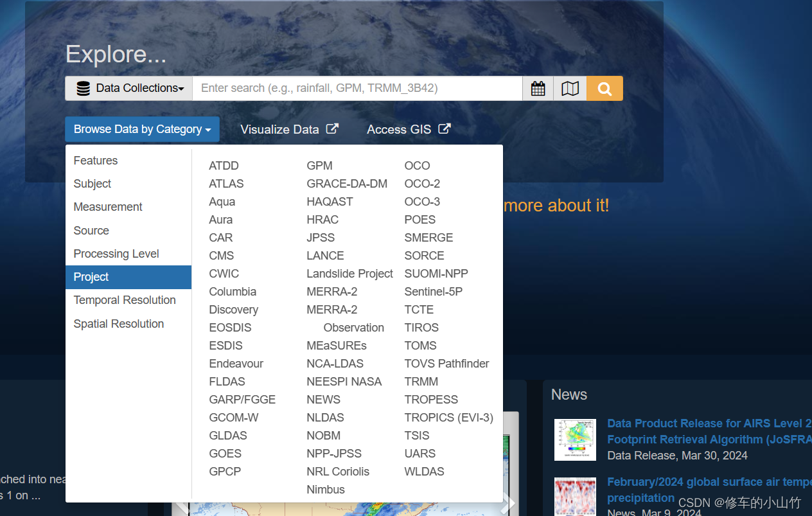The height and width of the screenshot is (516, 812).
Task: Choose the POES project
Action: coord(420,220)
